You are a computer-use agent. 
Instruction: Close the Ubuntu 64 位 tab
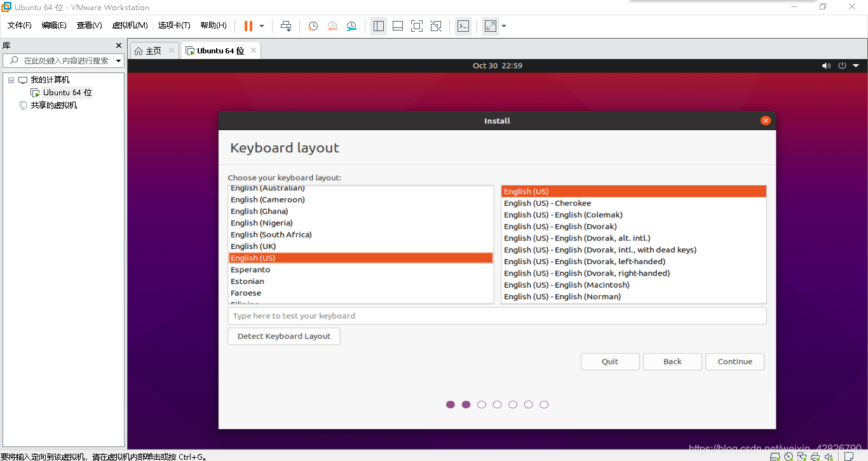pos(254,50)
